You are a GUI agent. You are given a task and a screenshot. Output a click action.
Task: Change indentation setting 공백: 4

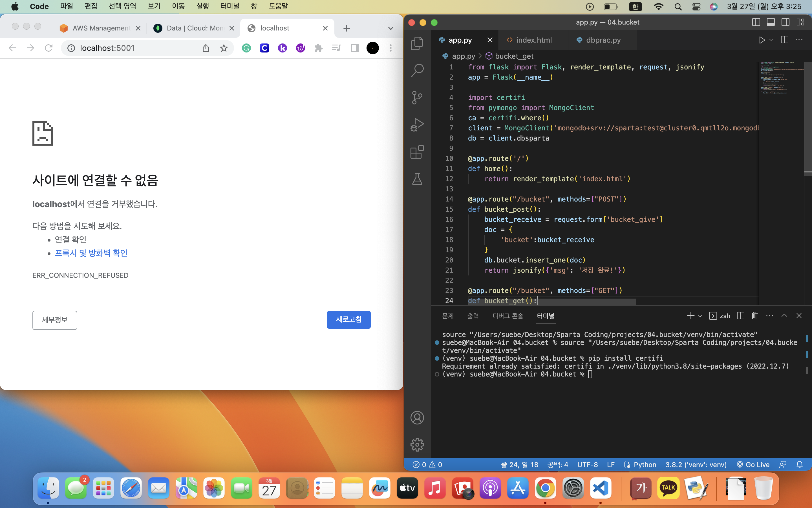(558, 464)
